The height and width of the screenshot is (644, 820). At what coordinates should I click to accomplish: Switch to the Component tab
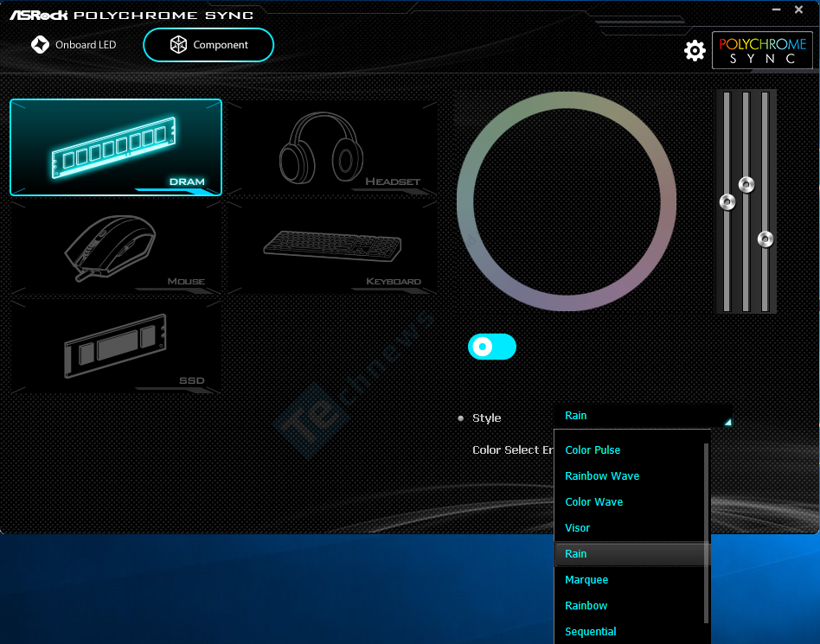[x=208, y=45]
